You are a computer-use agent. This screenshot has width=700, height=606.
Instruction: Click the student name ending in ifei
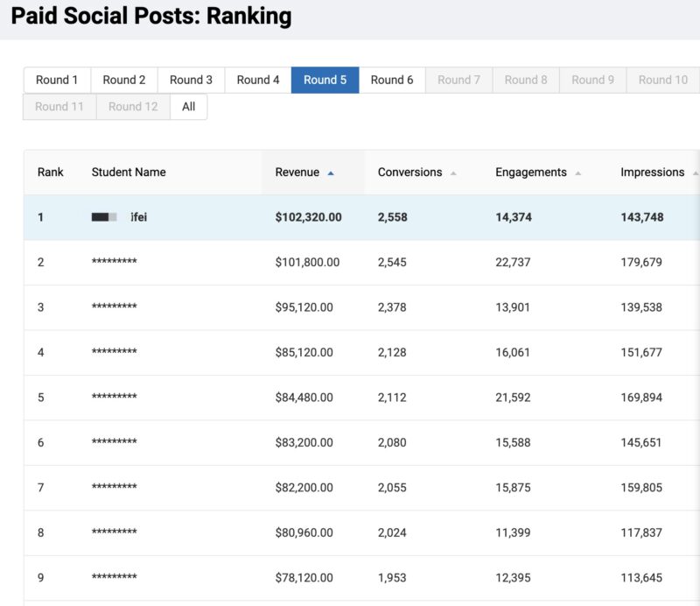(x=119, y=217)
